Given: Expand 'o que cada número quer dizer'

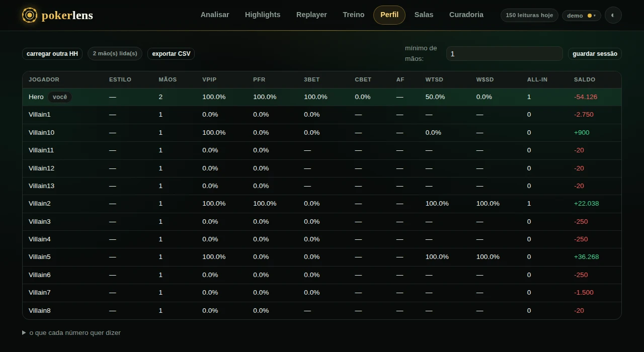Looking at the screenshot, I should 71,333.
